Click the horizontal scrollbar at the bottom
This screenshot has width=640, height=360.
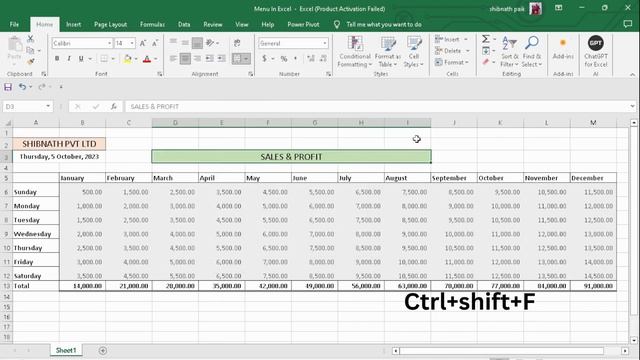501,351
